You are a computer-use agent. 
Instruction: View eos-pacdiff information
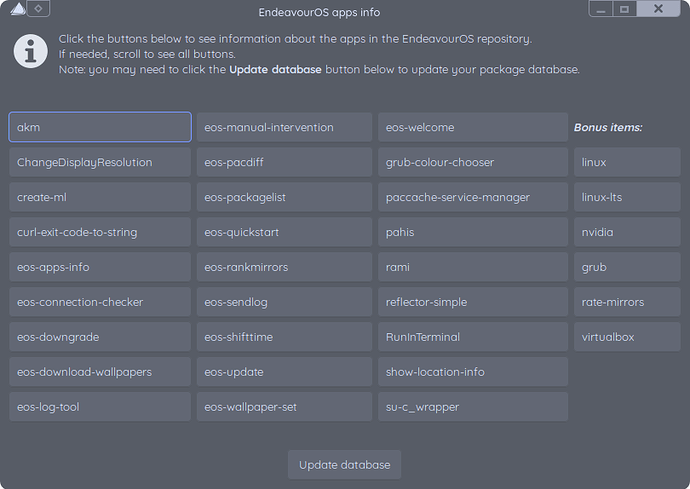point(284,162)
